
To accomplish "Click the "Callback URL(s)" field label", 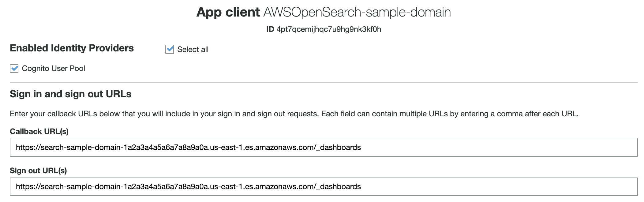I will pos(39,132).
